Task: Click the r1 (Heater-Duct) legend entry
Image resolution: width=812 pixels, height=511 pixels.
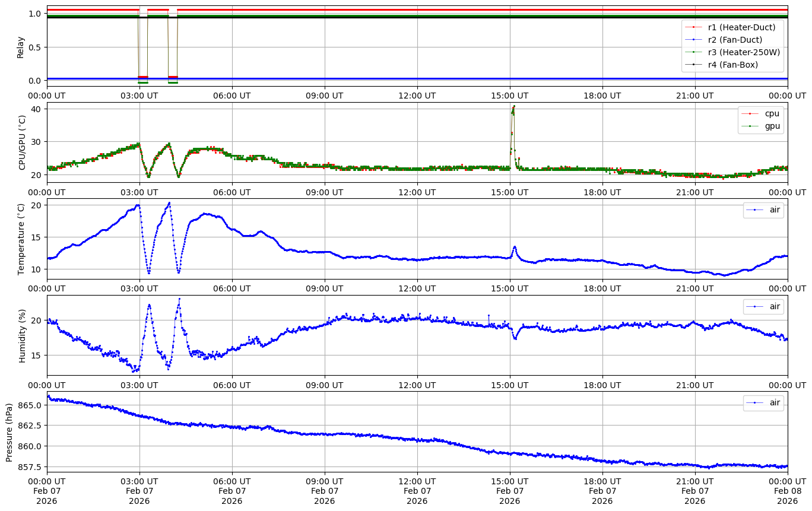Action: tap(741, 27)
